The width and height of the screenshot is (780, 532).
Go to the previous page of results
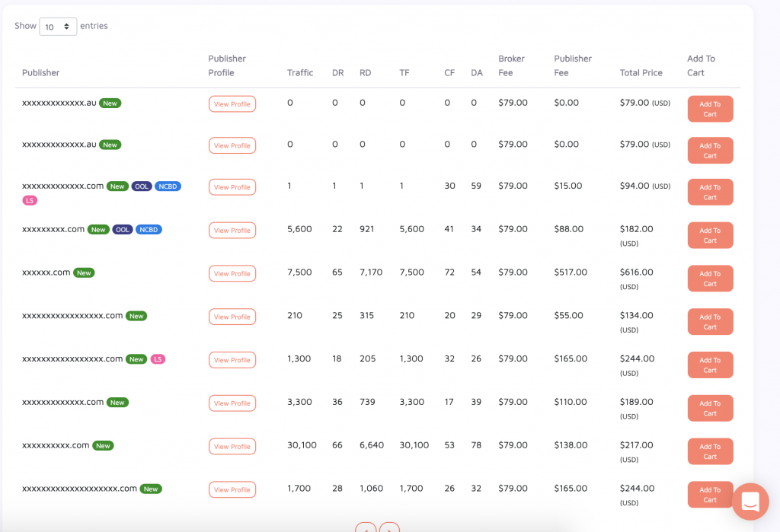point(366,527)
